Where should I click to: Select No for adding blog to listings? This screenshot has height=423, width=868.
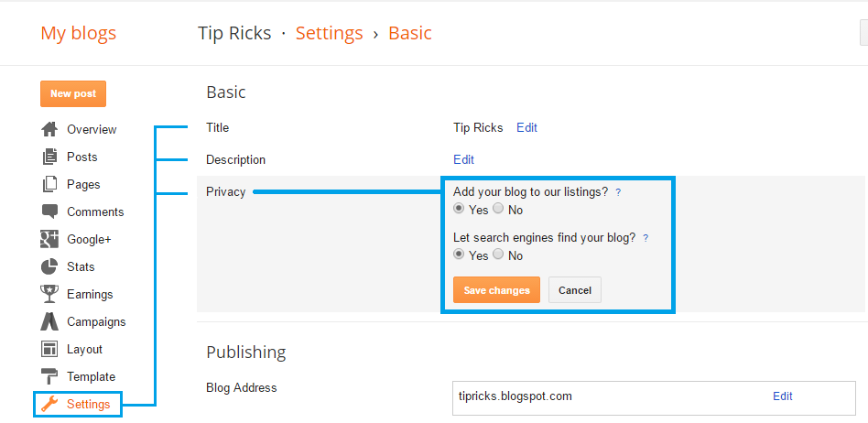[x=498, y=210]
